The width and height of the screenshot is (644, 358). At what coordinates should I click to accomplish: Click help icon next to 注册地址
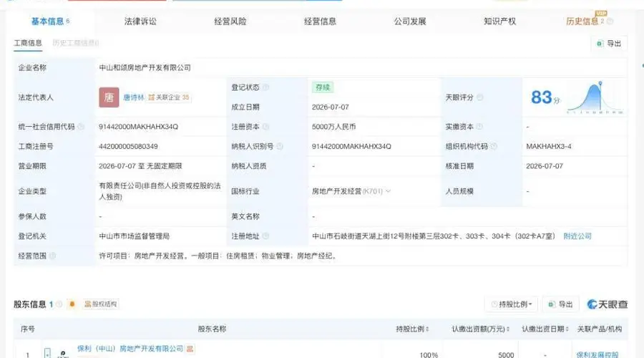265,236
